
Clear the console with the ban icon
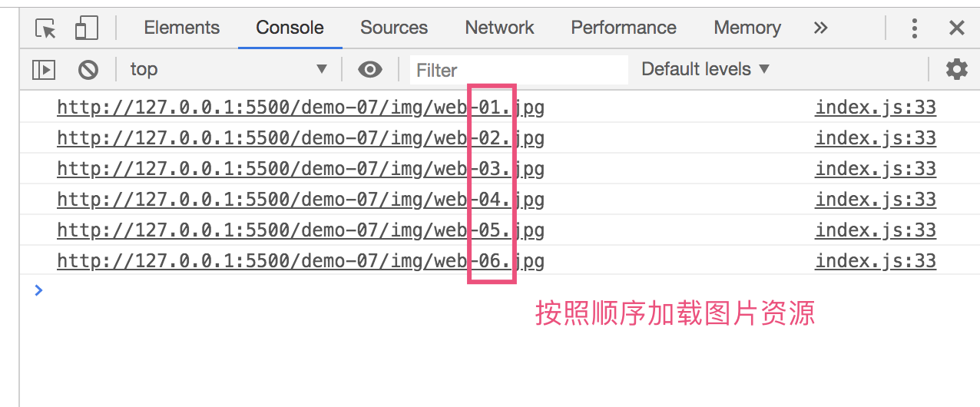[88, 70]
